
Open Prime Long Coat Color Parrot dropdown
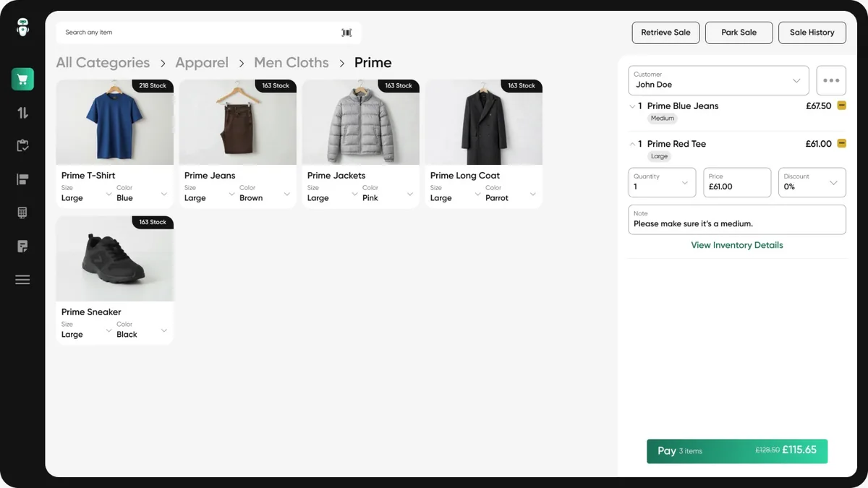511,193
